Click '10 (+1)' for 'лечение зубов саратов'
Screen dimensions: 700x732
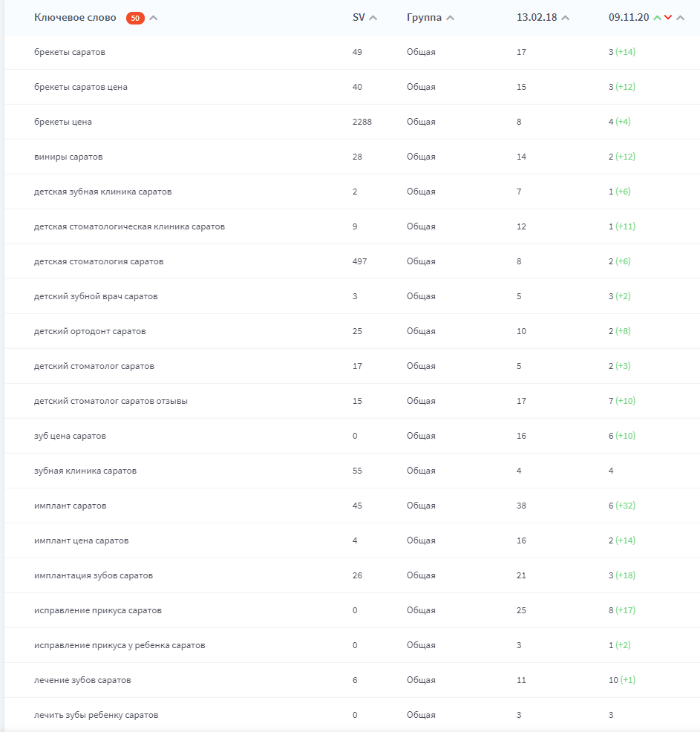coord(622,680)
